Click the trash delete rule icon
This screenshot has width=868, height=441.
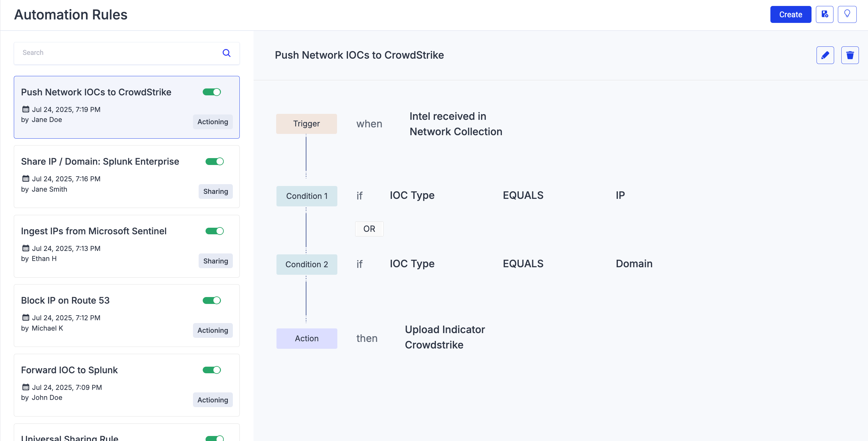coord(849,55)
